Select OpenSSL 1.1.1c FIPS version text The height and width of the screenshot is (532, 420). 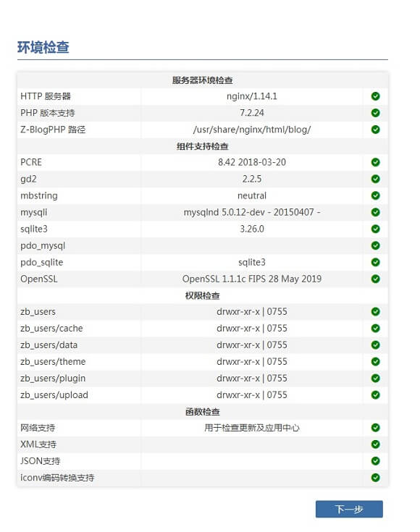tap(251, 279)
